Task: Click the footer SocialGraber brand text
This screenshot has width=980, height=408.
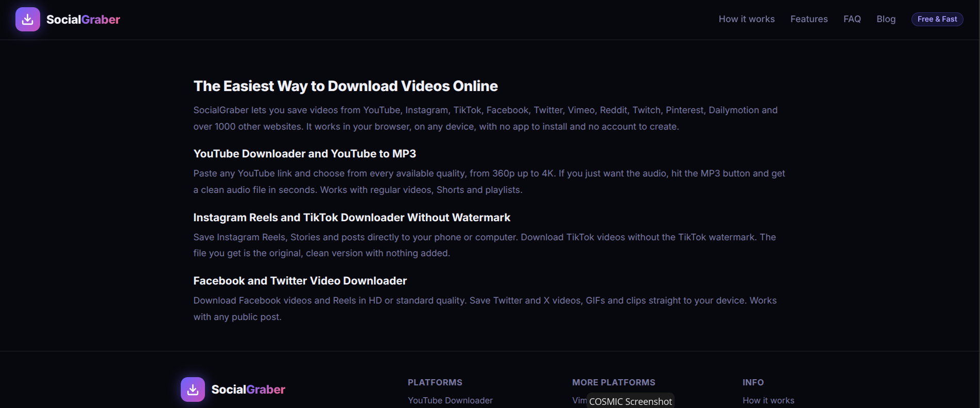Action: pyautogui.click(x=248, y=389)
